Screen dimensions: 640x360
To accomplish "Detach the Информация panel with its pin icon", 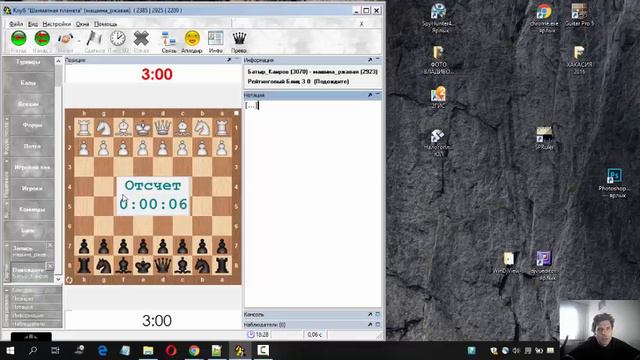I will point(370,60).
